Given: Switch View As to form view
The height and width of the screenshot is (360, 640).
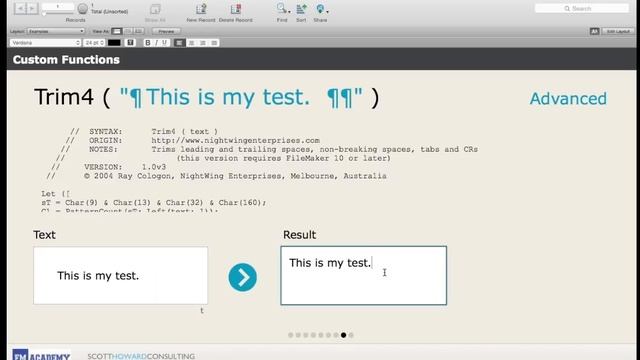Looking at the screenshot, I should click(117, 31).
